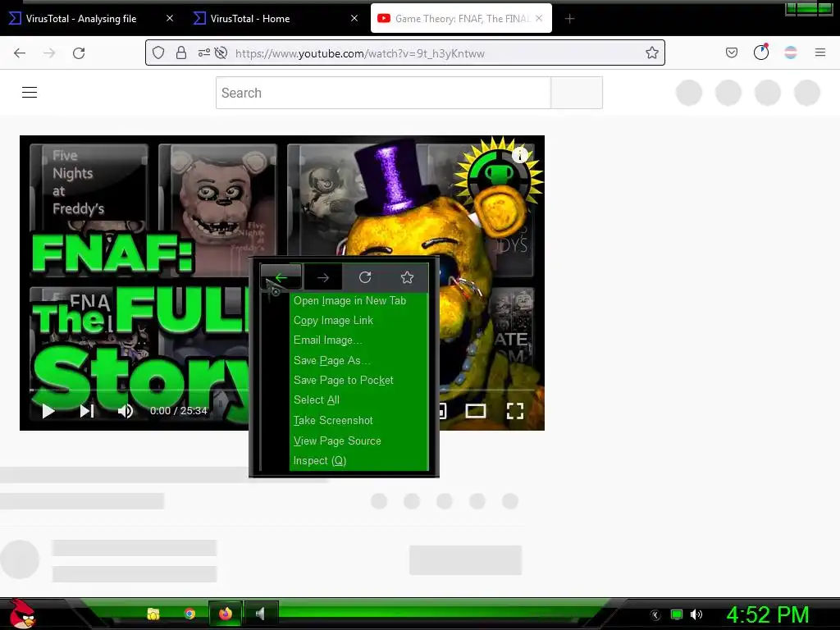The height and width of the screenshot is (630, 840).
Task: Click the striped flag toolbar extension icon
Action: tap(790, 52)
